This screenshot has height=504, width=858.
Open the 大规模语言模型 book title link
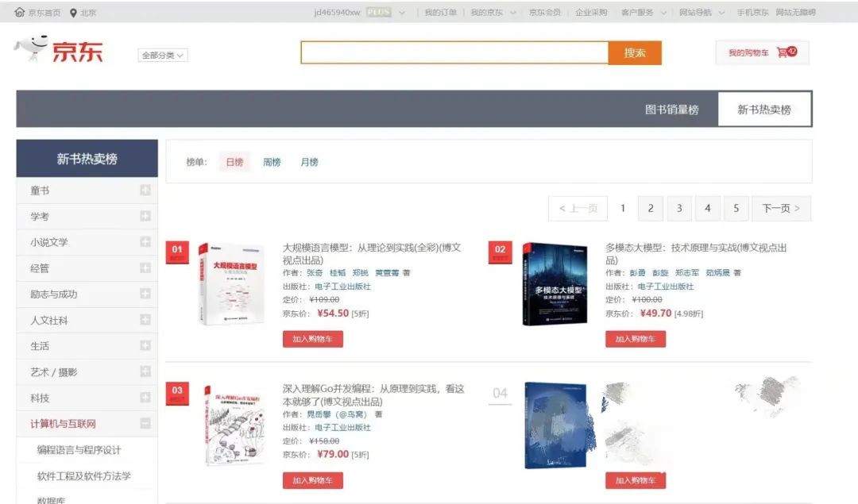372,254
